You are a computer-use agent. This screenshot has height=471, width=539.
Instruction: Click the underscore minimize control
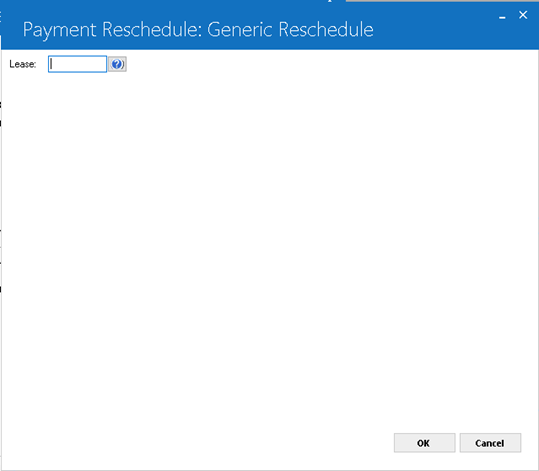click(x=502, y=16)
